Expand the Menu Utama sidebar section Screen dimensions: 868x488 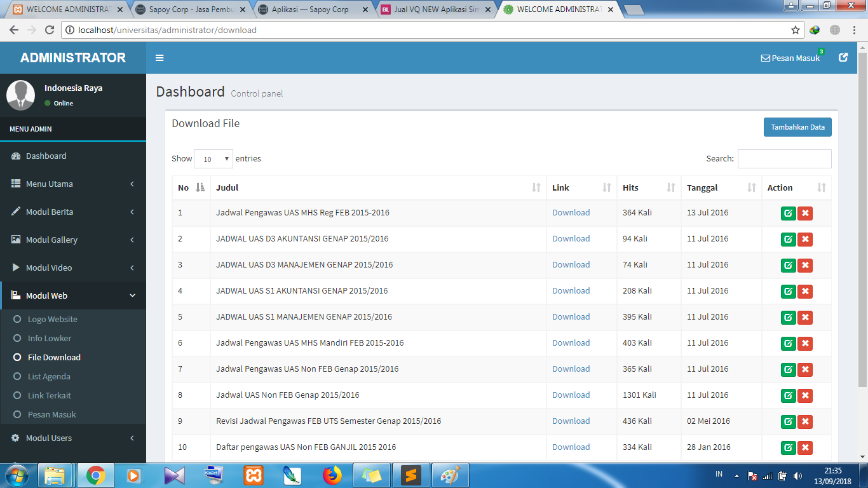pos(73,184)
